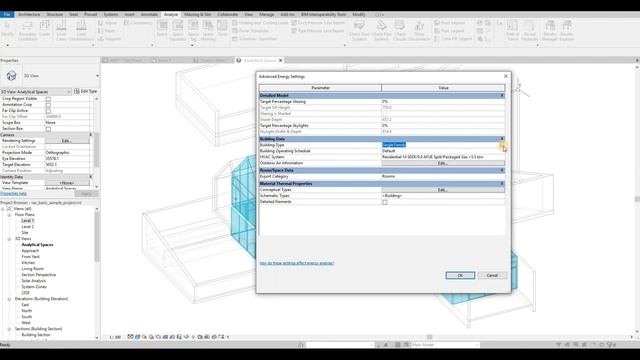Open Heating and Cooling Loads tool
Image resolution: width=640 pixels, height=360 pixels.
tap(260, 23)
